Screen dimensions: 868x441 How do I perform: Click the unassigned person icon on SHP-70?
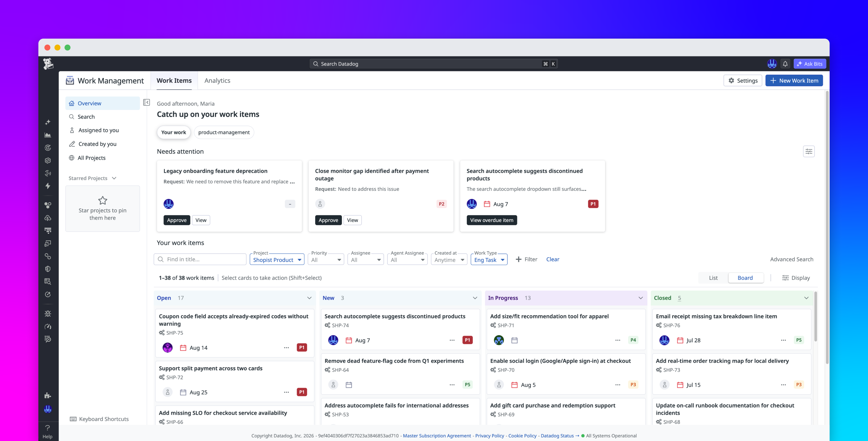[499, 385]
